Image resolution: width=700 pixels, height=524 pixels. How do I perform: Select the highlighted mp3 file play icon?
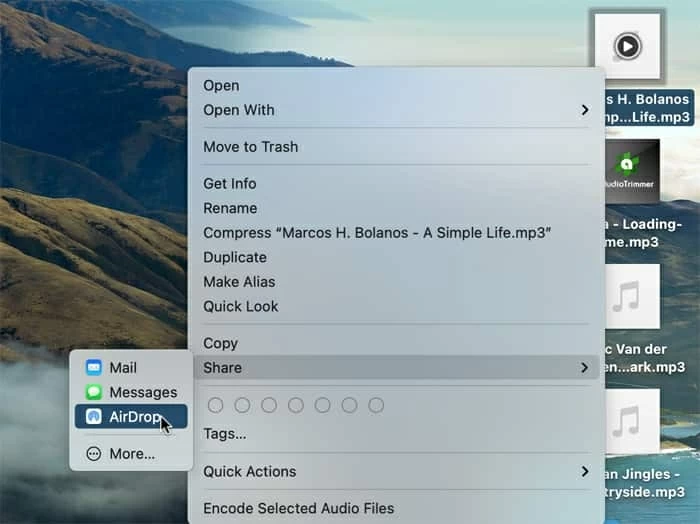pos(627,46)
